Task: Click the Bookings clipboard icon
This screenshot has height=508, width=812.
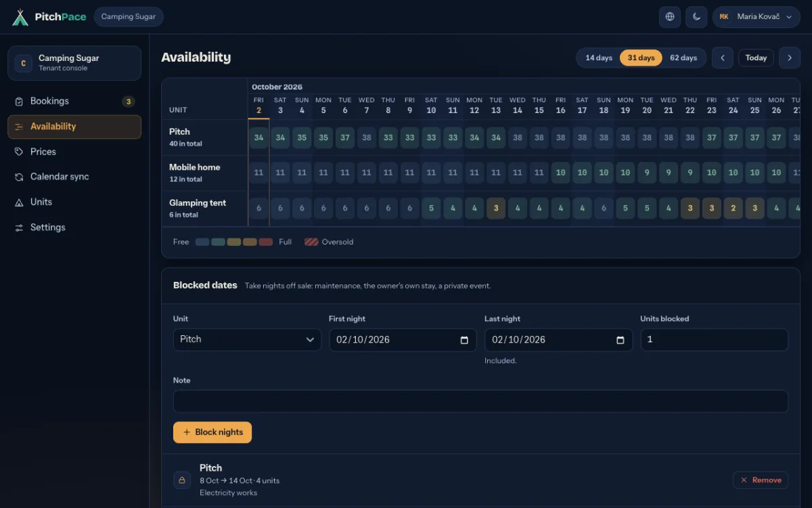Action: coord(19,102)
